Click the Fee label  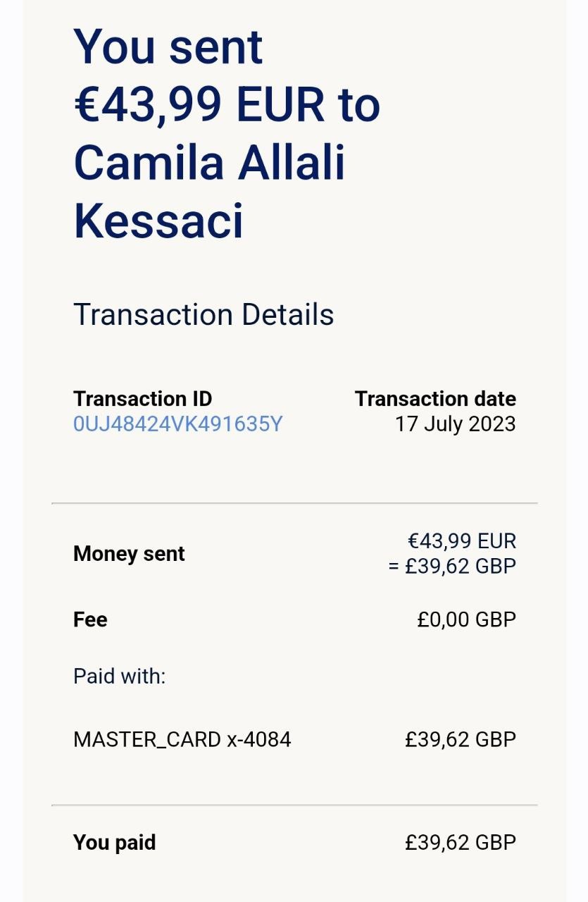point(90,620)
